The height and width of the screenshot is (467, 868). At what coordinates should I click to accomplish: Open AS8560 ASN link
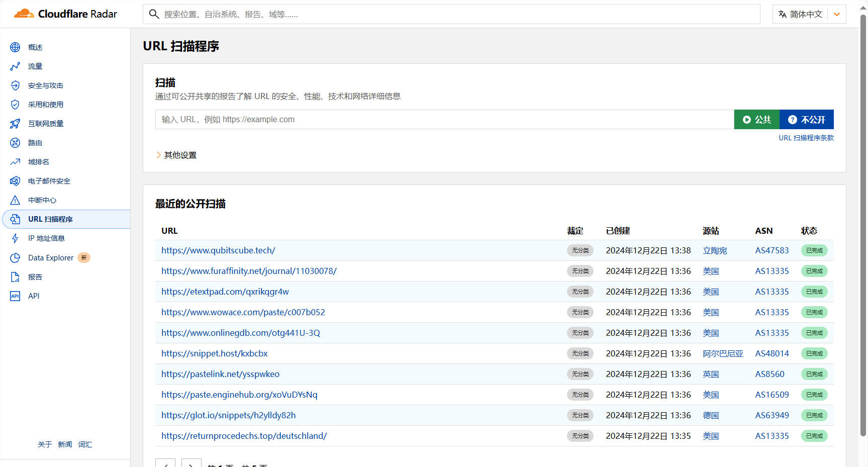769,374
